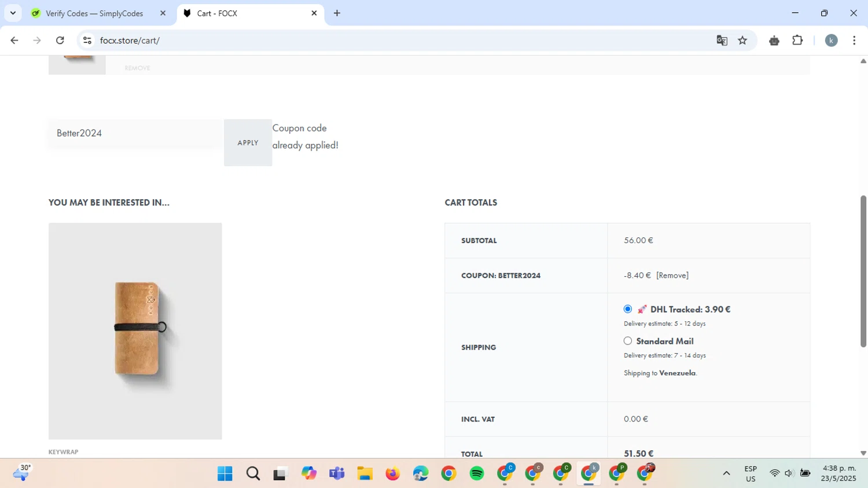This screenshot has height=488, width=868.
Task: Click the total amount 51.50 €
Action: coord(638,453)
